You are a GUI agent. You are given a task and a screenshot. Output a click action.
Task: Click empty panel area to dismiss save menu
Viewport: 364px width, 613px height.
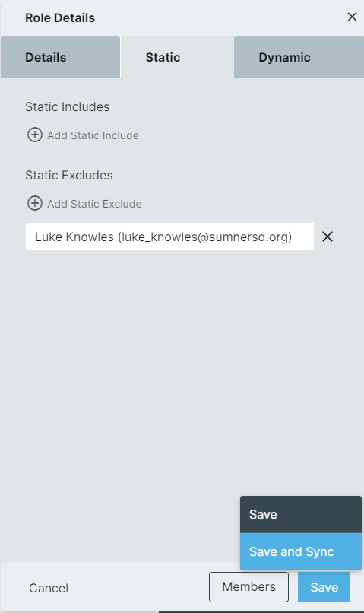(x=157, y=371)
